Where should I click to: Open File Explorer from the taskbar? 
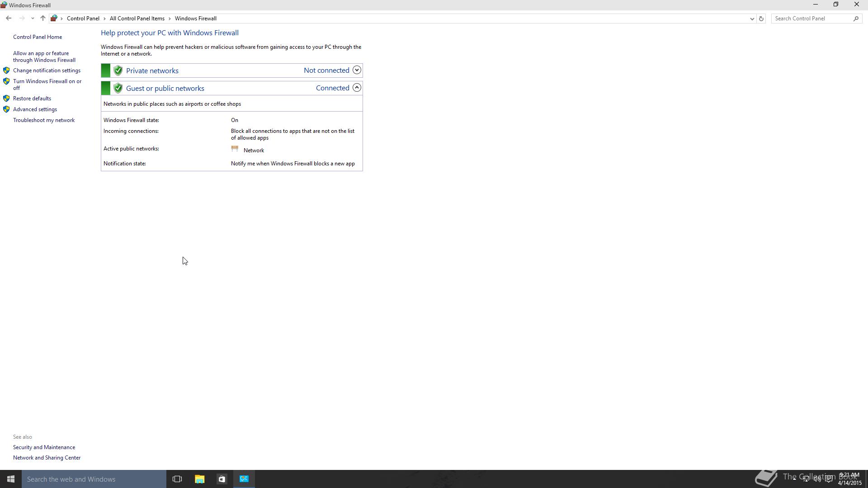pyautogui.click(x=199, y=479)
